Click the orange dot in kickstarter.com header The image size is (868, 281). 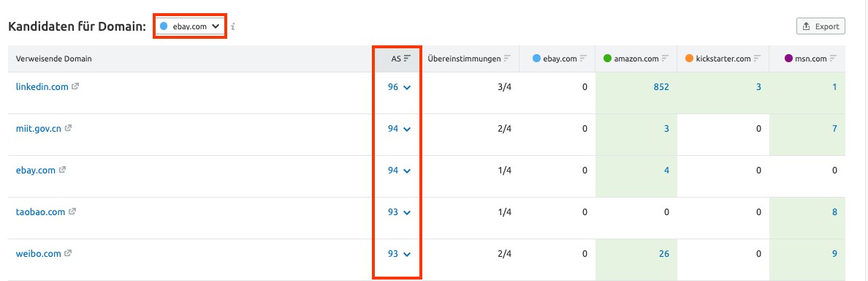[x=689, y=59]
